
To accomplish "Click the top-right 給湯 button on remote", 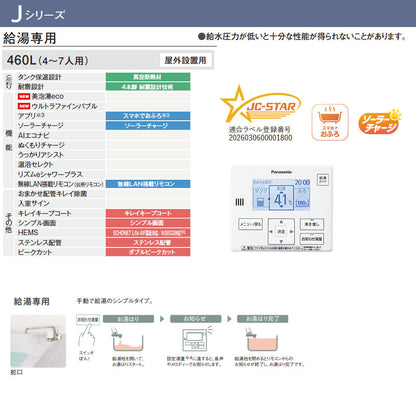I will coord(323,180).
